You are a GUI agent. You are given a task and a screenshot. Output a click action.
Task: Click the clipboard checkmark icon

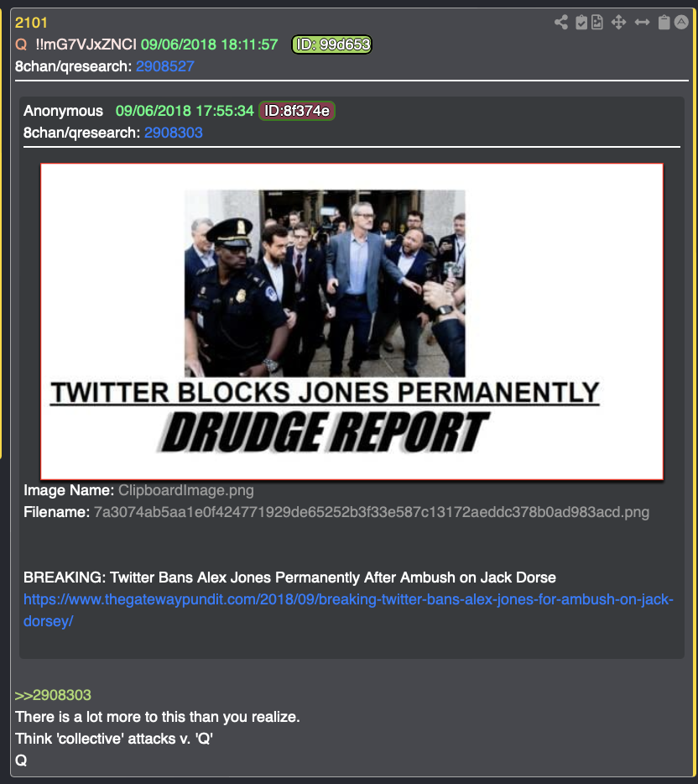581,22
